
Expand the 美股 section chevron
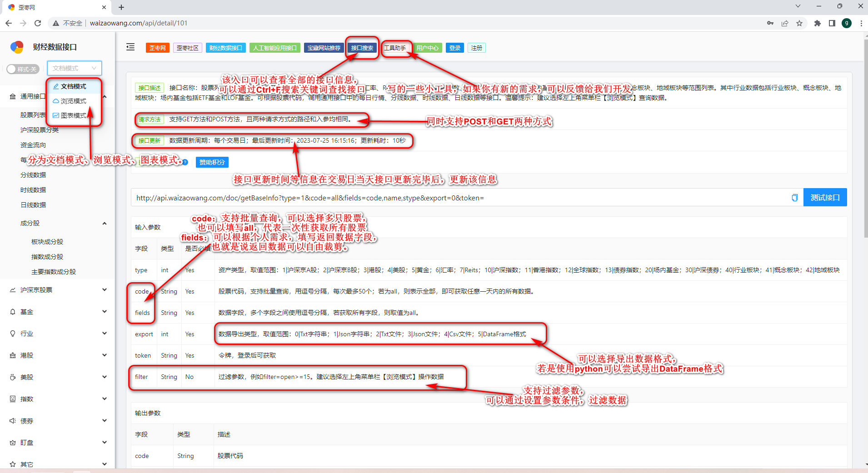(x=105, y=377)
